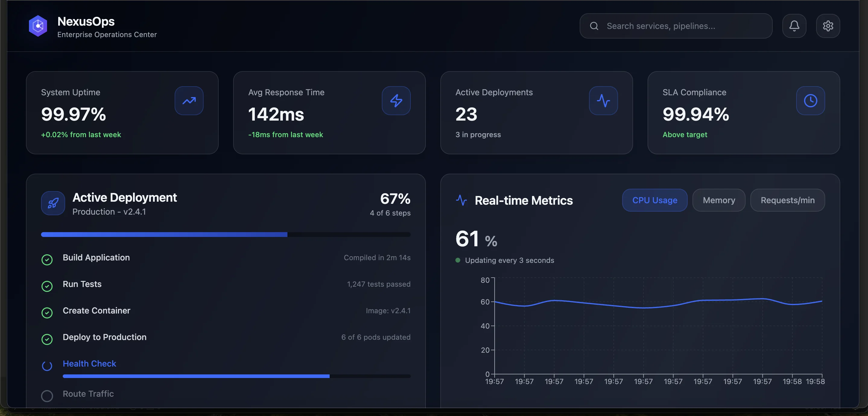Click the pulse icon on Active Deployments
This screenshot has height=416, width=868.
(x=603, y=101)
